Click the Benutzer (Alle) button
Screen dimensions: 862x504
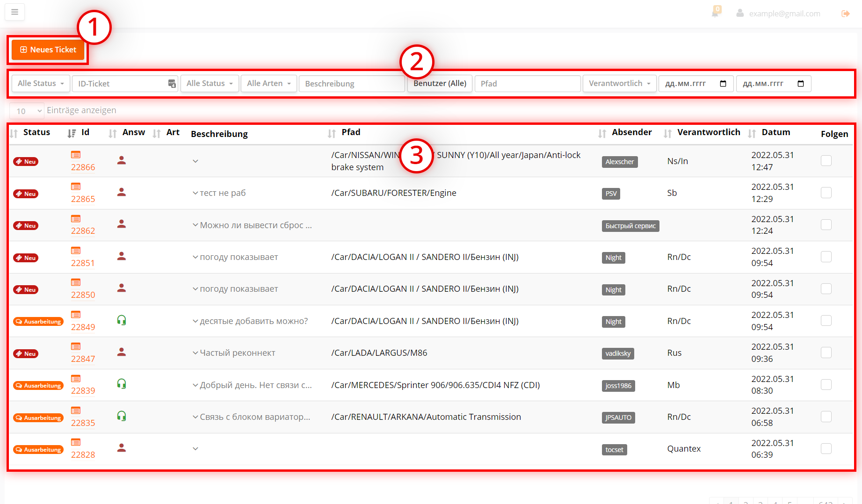(x=440, y=84)
